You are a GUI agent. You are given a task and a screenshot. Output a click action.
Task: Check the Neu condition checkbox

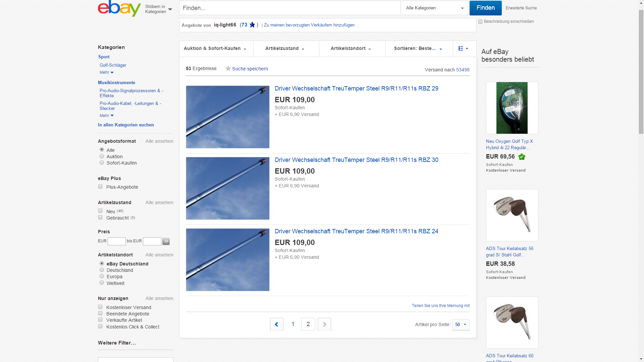(x=100, y=211)
